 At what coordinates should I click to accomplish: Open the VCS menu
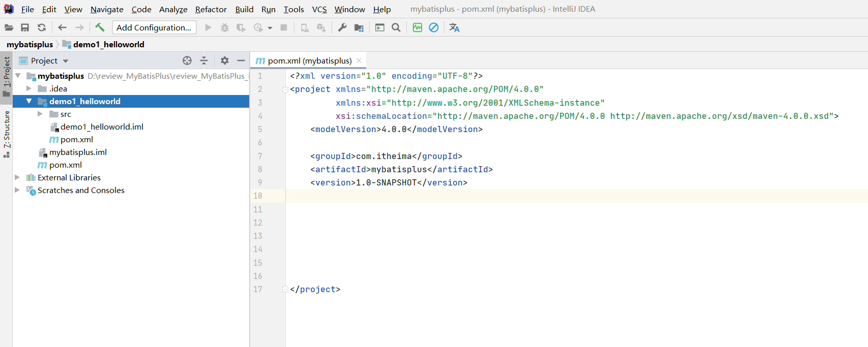pyautogui.click(x=319, y=9)
